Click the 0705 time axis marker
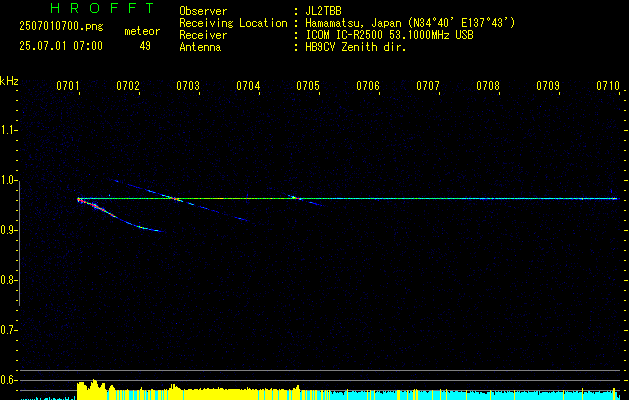 (308, 86)
